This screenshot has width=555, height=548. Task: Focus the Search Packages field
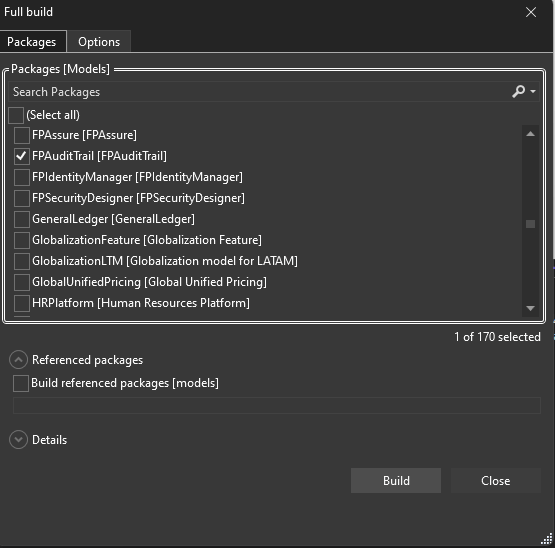(260, 92)
